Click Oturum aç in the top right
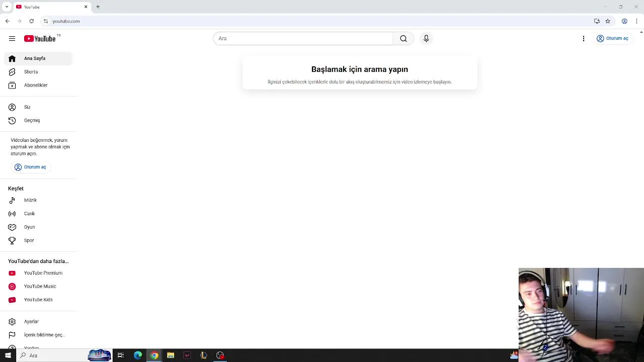This screenshot has height=362, width=644. pyautogui.click(x=612, y=39)
